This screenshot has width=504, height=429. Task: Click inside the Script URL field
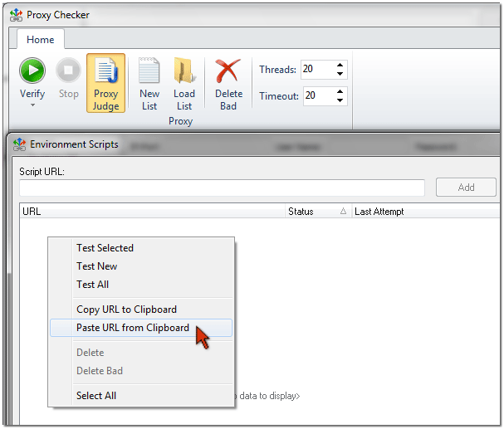(x=222, y=188)
